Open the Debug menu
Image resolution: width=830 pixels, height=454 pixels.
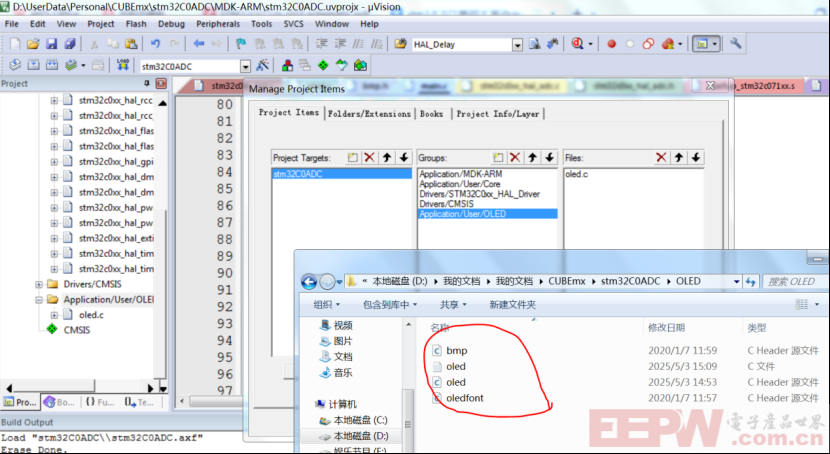point(172,24)
